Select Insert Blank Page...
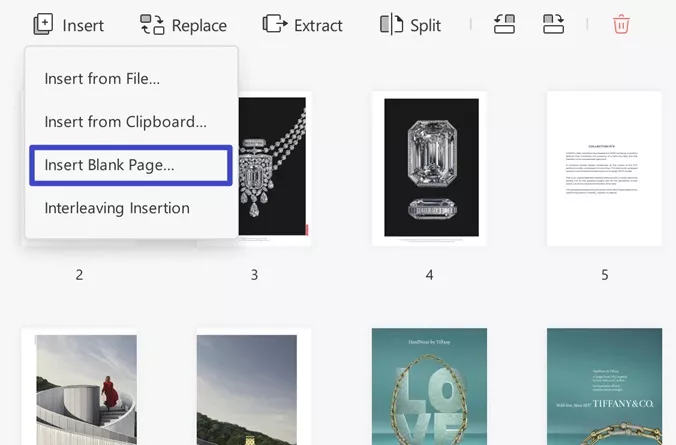Viewport: 676px width, 445px height. click(x=131, y=165)
